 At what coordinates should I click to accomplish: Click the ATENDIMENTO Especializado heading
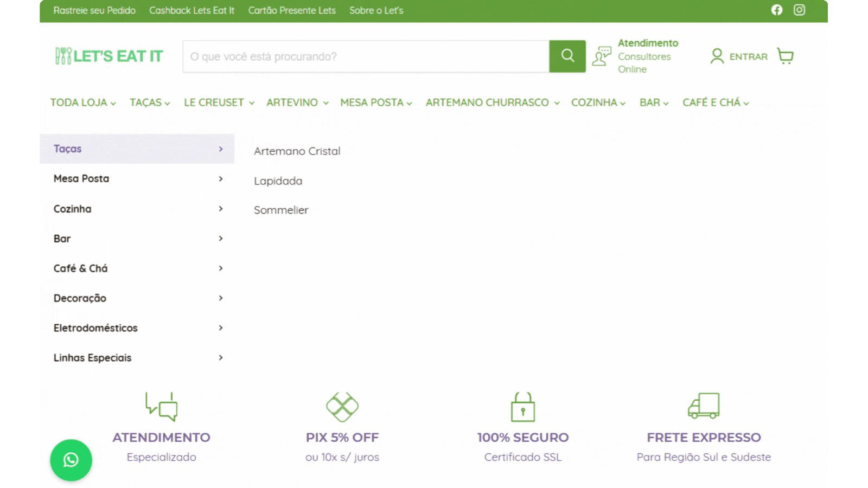tap(161, 438)
